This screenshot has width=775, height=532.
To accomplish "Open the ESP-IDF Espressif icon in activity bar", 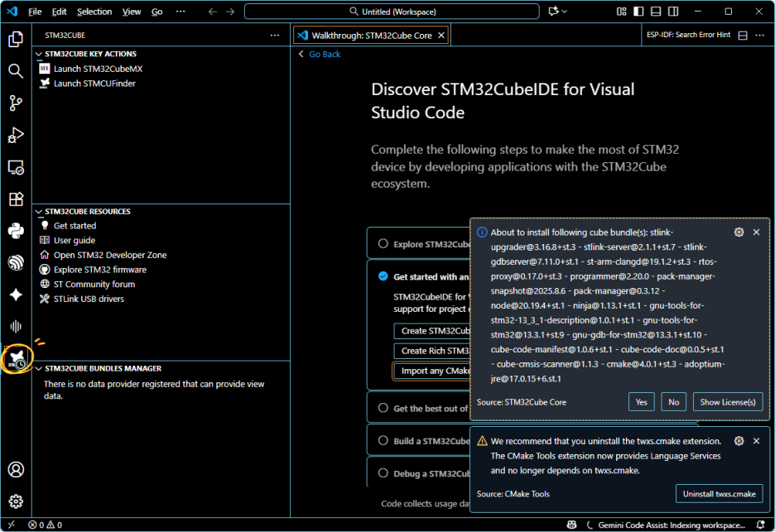I will 16,263.
